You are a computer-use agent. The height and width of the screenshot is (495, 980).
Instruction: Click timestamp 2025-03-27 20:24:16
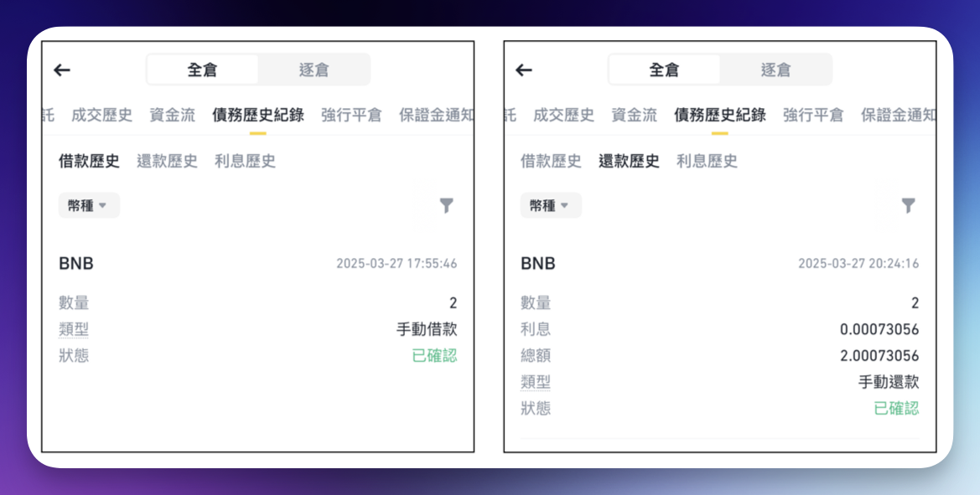(858, 264)
